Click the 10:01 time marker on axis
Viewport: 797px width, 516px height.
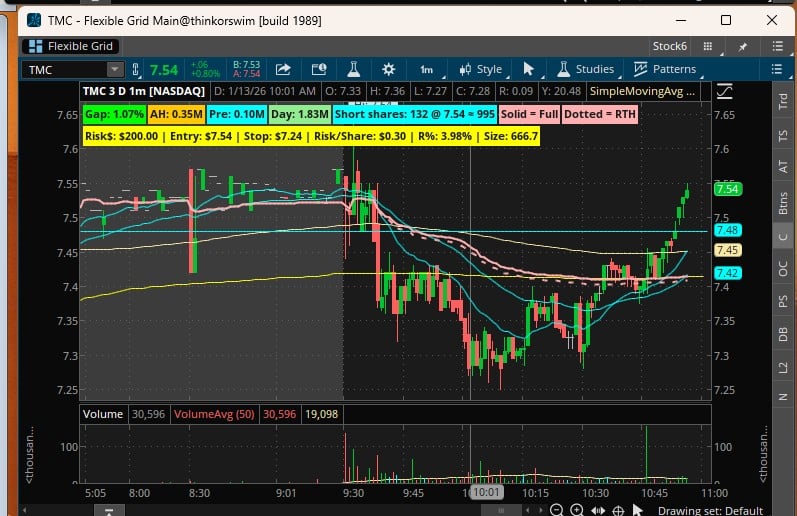tap(487, 492)
